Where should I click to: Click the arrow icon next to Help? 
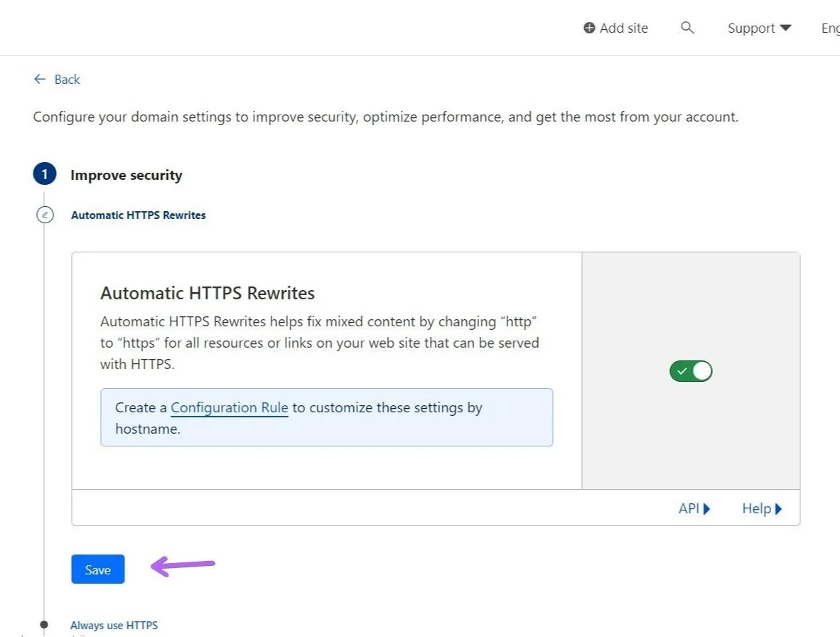pos(778,508)
